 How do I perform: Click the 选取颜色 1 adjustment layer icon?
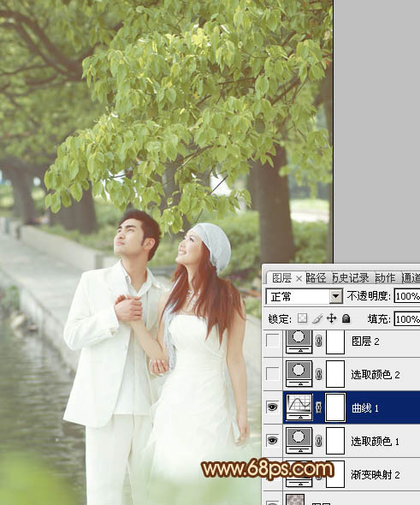point(299,440)
